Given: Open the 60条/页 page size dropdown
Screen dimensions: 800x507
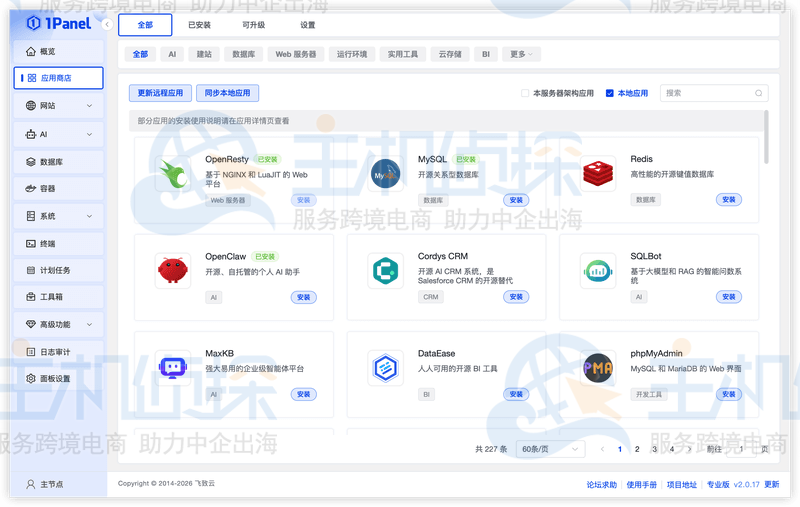Looking at the screenshot, I should 550,449.
